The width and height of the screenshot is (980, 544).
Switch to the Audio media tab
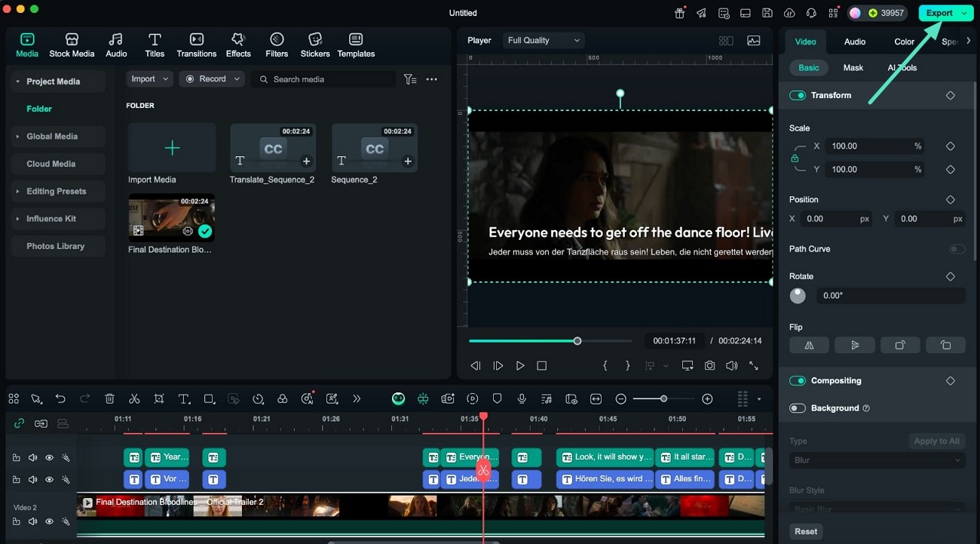(116, 45)
